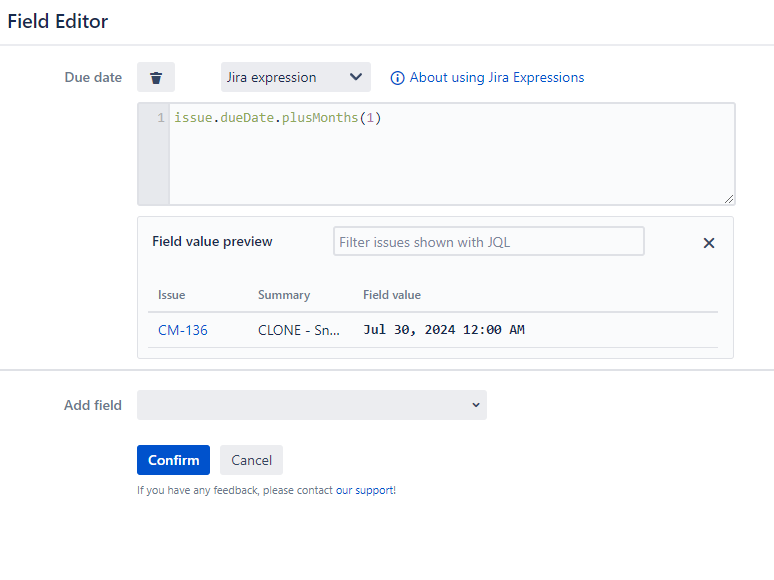Screen dimensions: 774x580
Task: Click the Add field label
Action: coord(93,405)
